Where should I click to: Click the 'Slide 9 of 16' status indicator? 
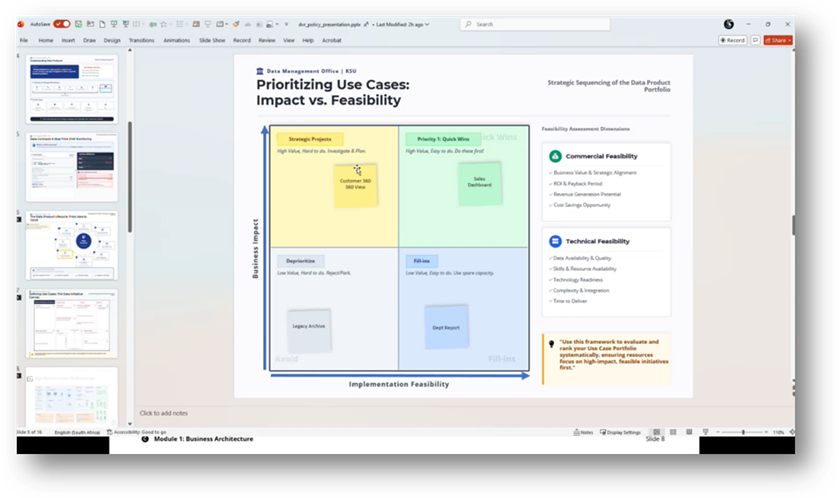[x=29, y=432]
